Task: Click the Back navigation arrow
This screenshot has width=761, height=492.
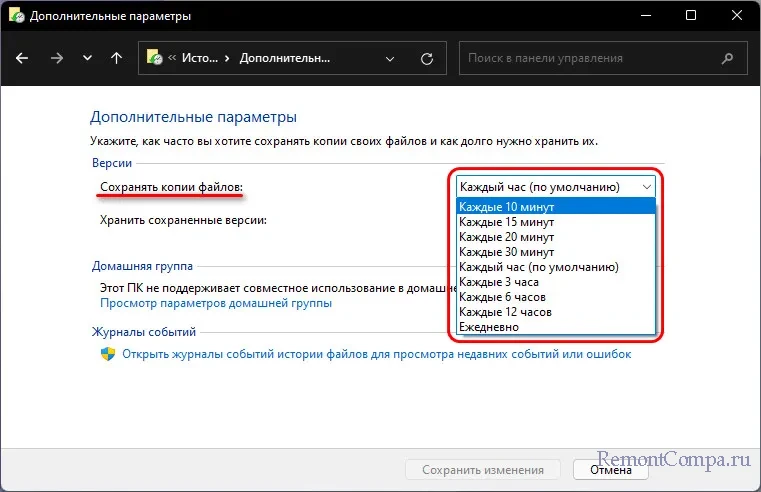Action: pos(23,58)
